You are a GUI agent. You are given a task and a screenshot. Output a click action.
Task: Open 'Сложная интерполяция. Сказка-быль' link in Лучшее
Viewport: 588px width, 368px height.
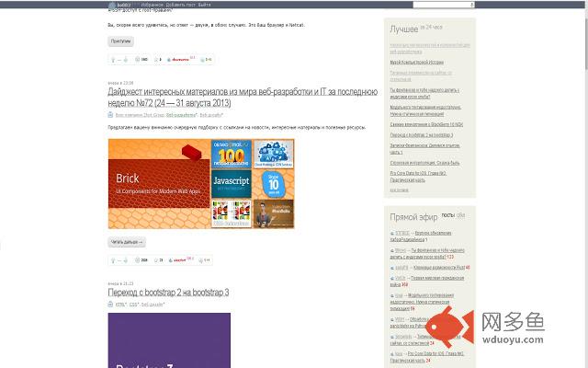tap(424, 163)
